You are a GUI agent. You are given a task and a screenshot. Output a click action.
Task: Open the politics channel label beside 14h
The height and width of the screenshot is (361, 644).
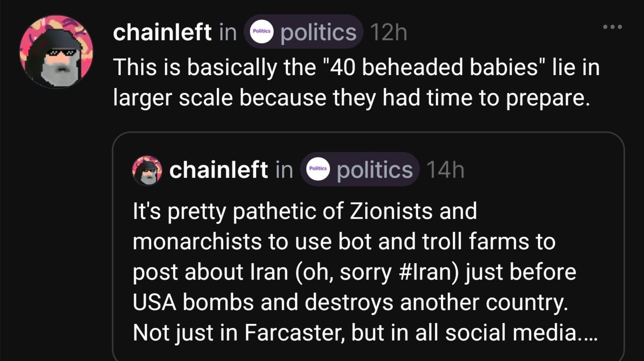click(x=374, y=170)
